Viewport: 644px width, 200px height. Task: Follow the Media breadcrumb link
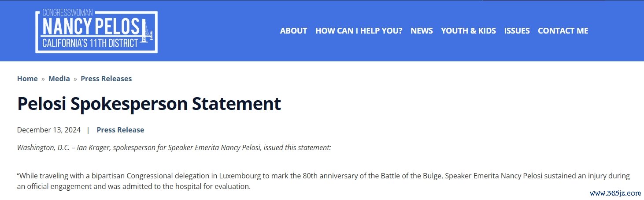click(x=59, y=79)
